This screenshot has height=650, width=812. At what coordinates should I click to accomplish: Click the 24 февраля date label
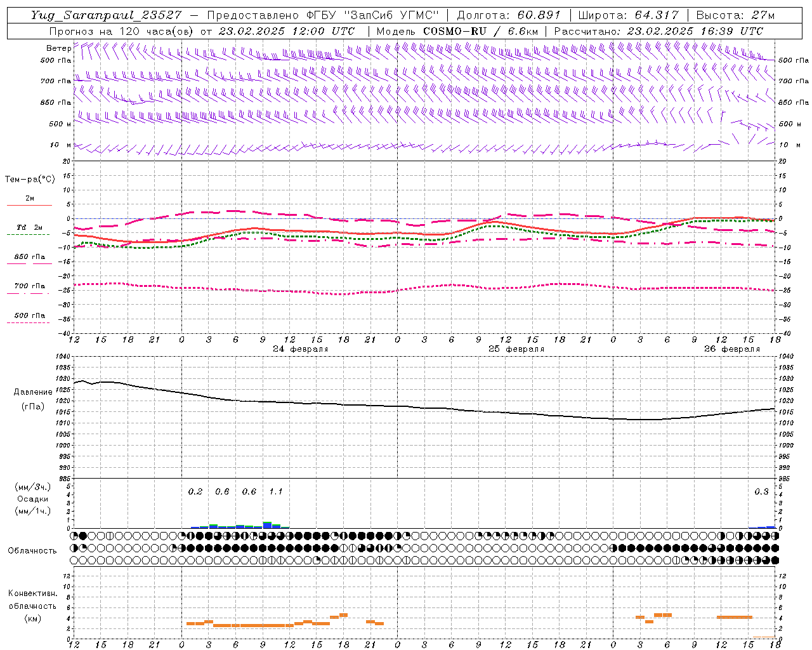pyautogui.click(x=301, y=349)
